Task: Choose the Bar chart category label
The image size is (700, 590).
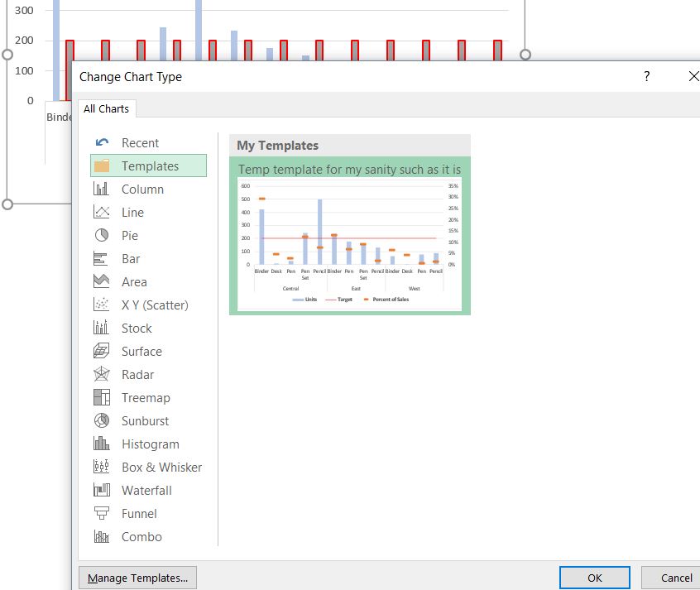Action: point(131,259)
